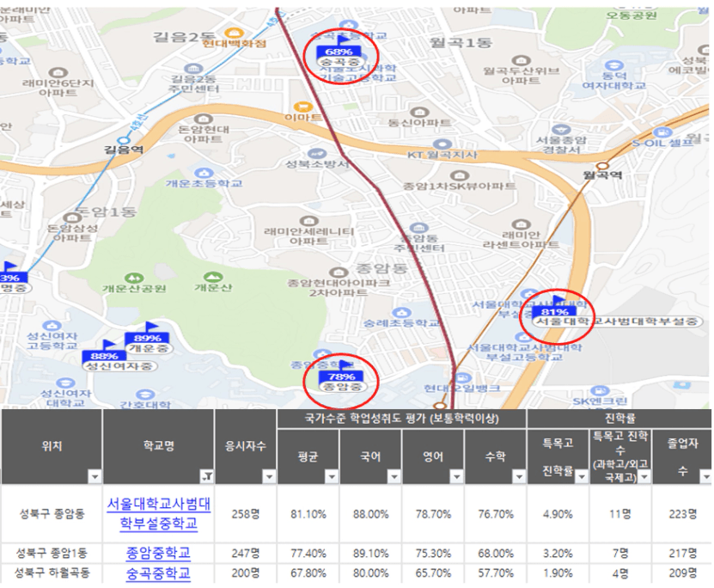The width and height of the screenshot is (714, 588).
Task: Open the 숭곡중학교 link
Action: click(158, 573)
